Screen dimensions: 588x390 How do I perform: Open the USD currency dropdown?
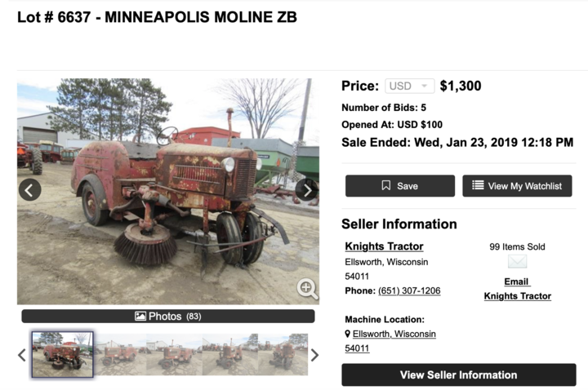point(409,86)
